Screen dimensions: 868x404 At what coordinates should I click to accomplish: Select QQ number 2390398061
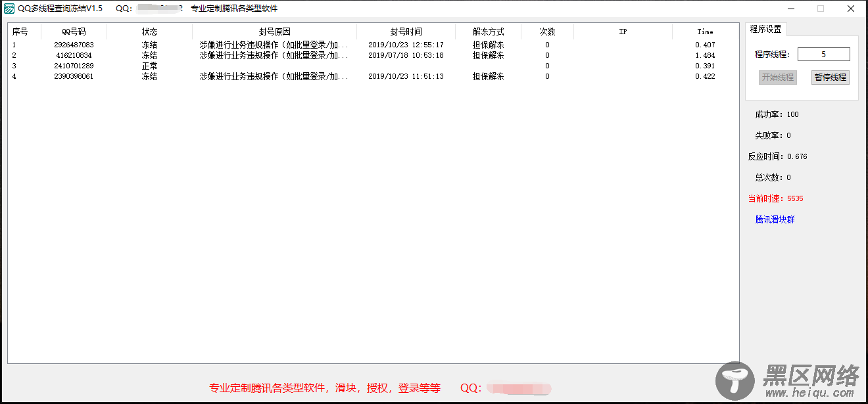coord(74,76)
